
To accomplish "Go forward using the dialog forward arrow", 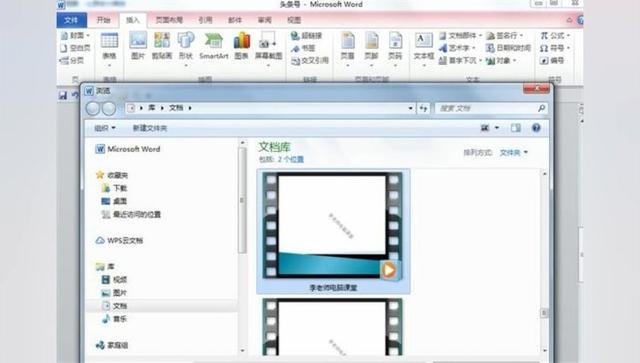I will pos(109,109).
